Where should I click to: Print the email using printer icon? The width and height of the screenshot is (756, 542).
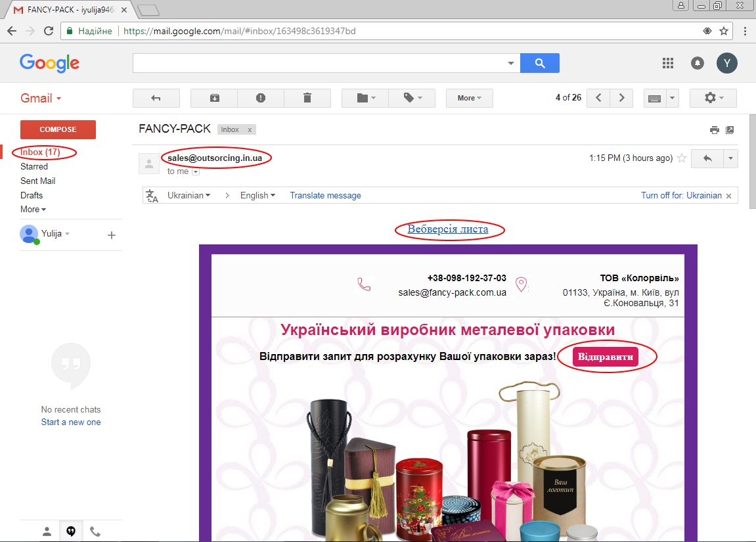[715, 130]
